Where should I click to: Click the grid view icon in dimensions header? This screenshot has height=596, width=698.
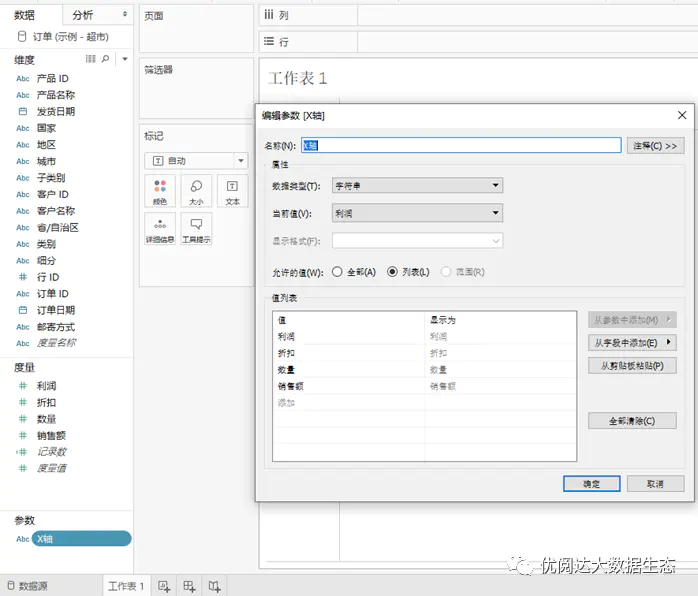91,59
